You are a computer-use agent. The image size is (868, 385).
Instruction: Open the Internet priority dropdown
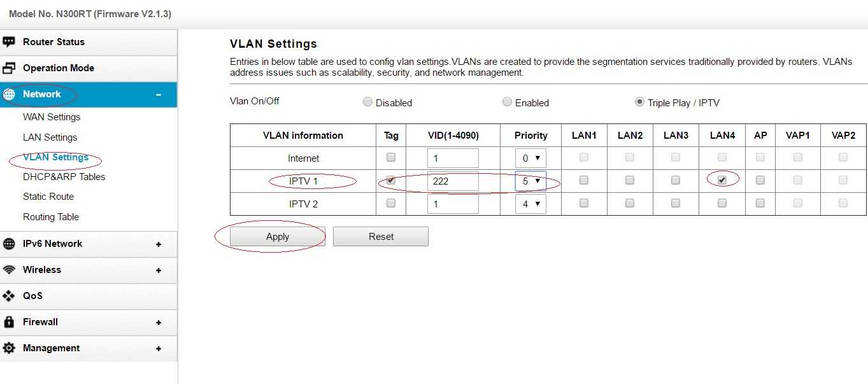coord(530,158)
